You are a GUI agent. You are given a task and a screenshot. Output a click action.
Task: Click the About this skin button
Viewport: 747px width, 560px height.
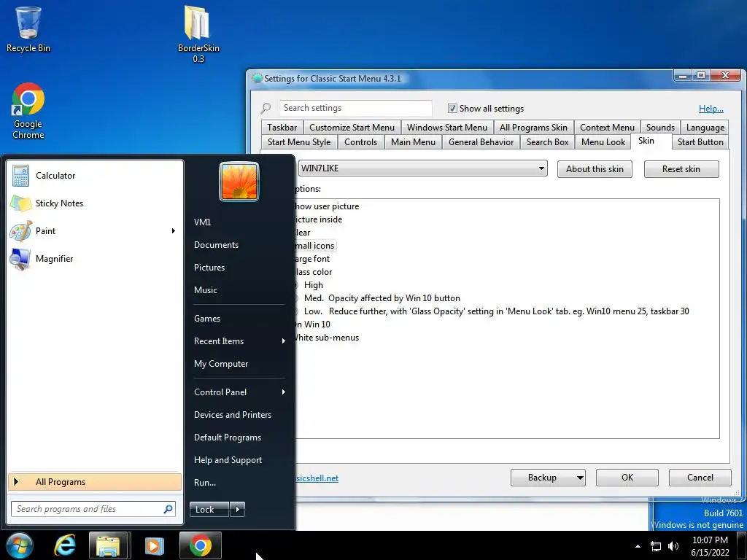(x=595, y=169)
